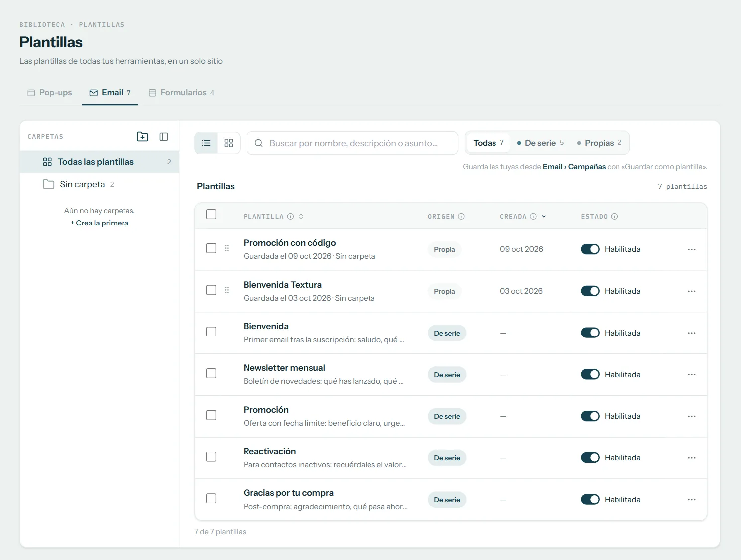The height and width of the screenshot is (560, 741).
Task: Grab drag handle of Bienvenida Textura row
Action: tap(227, 290)
